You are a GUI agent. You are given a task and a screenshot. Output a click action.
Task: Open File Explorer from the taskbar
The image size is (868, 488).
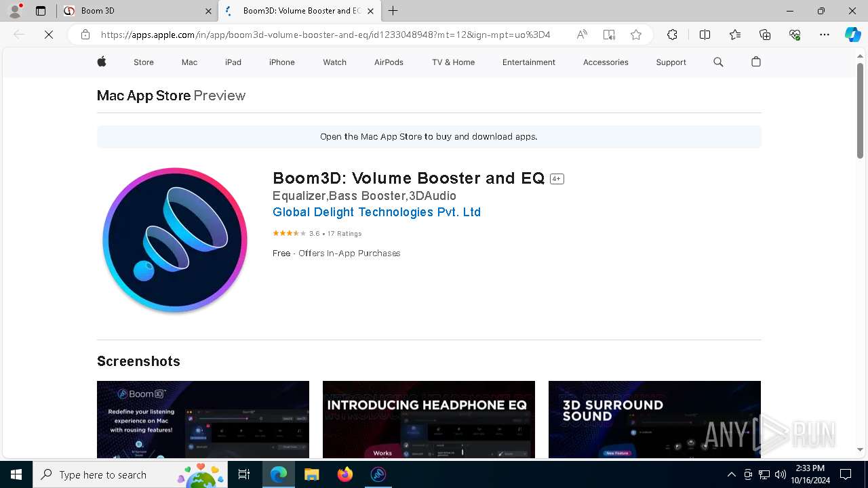tap(311, 474)
